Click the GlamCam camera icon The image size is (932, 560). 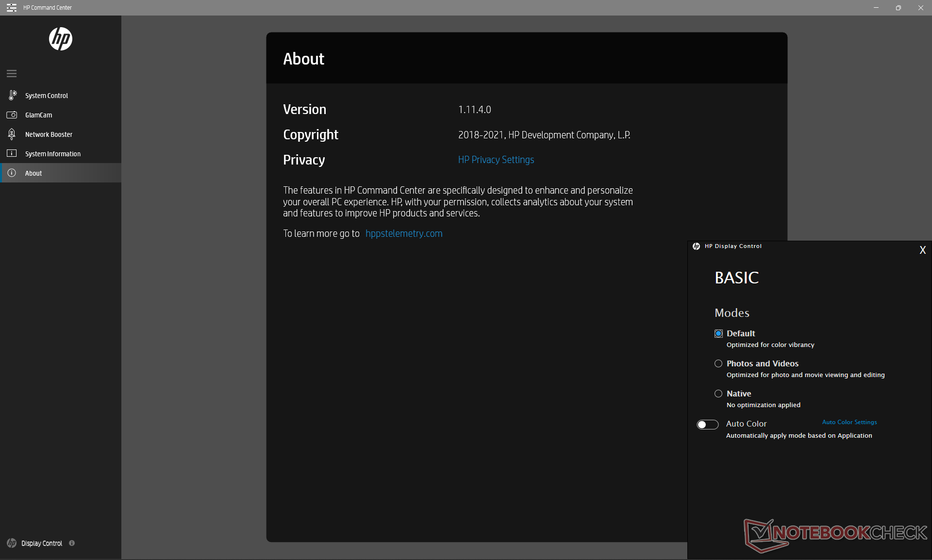[x=12, y=115]
